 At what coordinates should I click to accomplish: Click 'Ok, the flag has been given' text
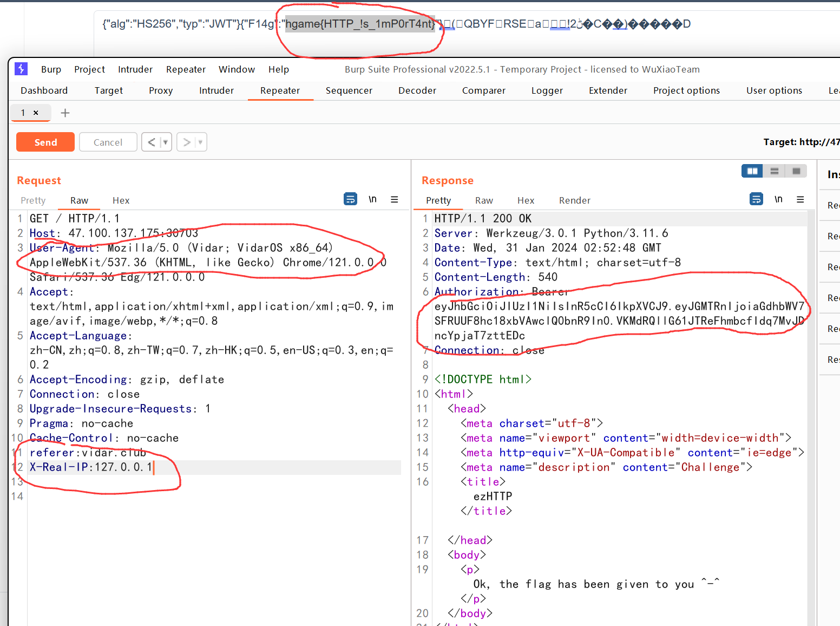[x=596, y=584]
